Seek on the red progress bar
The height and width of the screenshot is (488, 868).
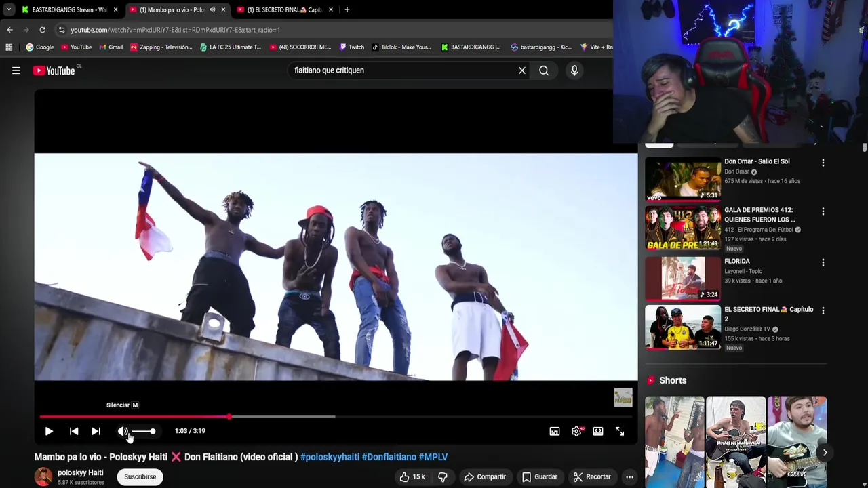point(336,416)
